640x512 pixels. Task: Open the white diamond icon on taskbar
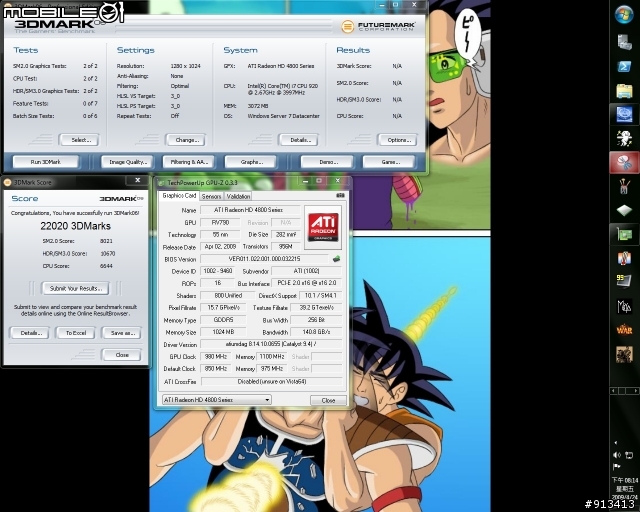tap(624, 210)
